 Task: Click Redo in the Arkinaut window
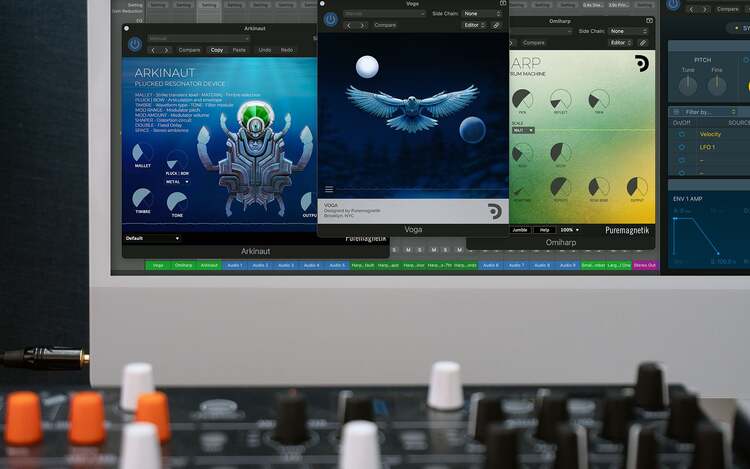287,50
